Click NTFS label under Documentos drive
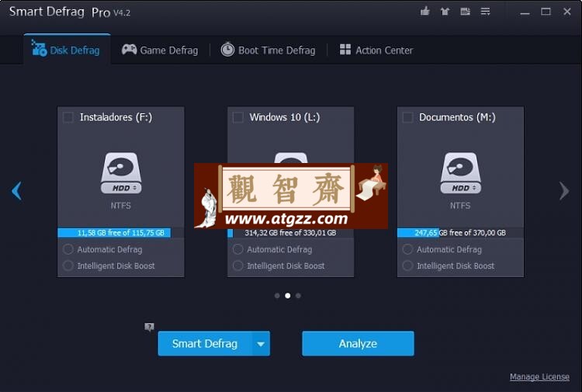 pos(460,206)
